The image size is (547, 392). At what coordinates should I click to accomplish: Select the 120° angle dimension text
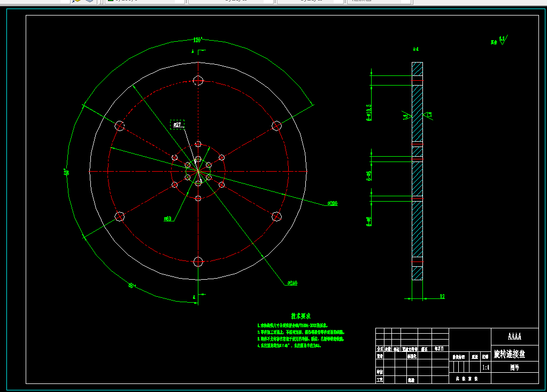coord(198,40)
